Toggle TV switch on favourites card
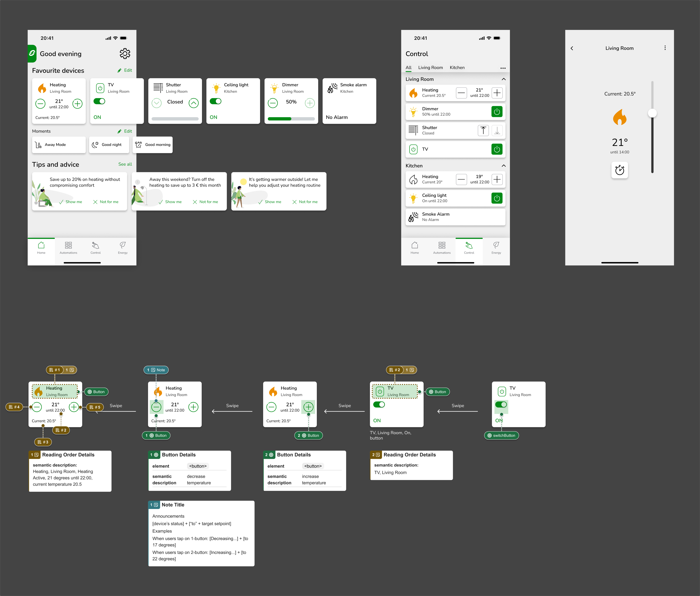Viewport: 700px width, 596px height. coord(99,101)
